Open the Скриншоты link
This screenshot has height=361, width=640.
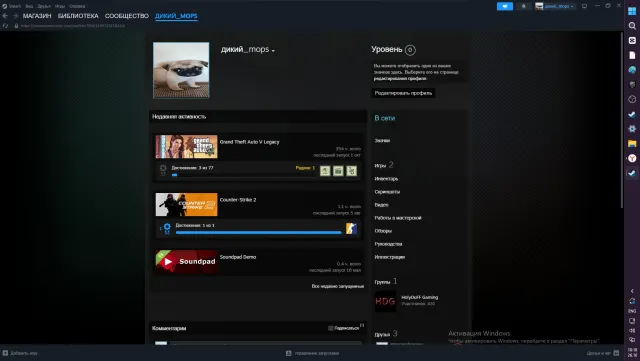(x=387, y=192)
